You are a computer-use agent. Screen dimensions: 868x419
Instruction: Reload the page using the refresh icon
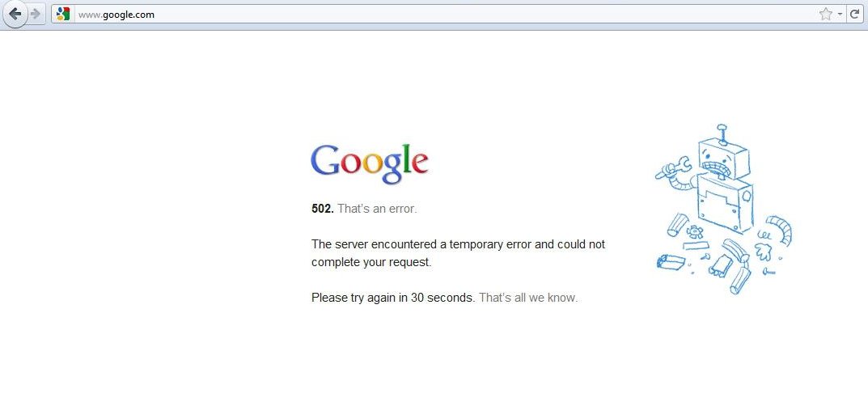click(x=855, y=15)
